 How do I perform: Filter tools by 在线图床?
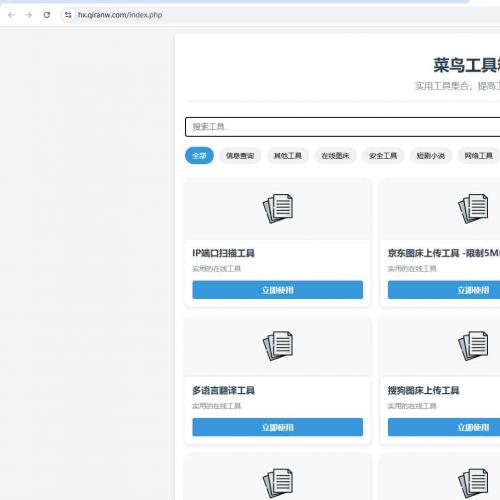(x=335, y=156)
